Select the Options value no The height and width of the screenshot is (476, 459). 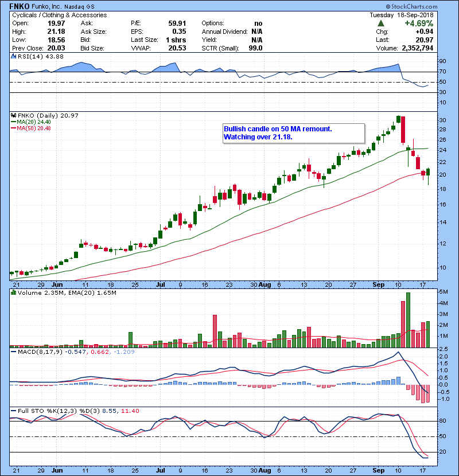[258, 24]
